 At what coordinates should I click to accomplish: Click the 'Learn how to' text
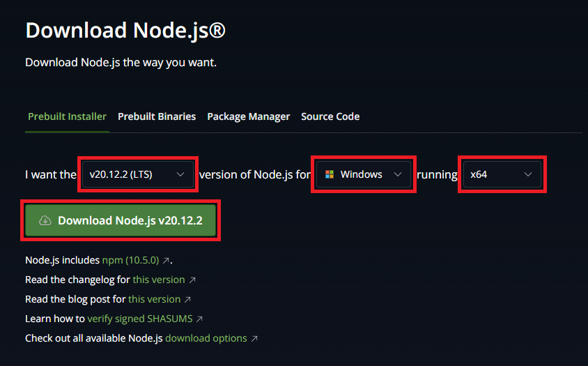point(55,319)
